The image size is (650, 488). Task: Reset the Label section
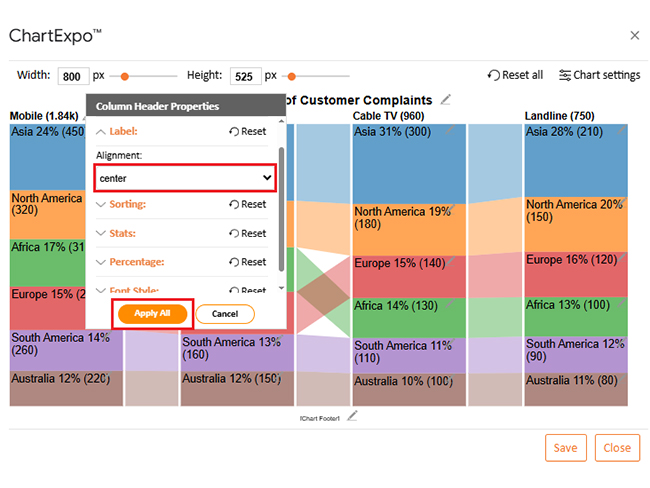[x=247, y=131]
